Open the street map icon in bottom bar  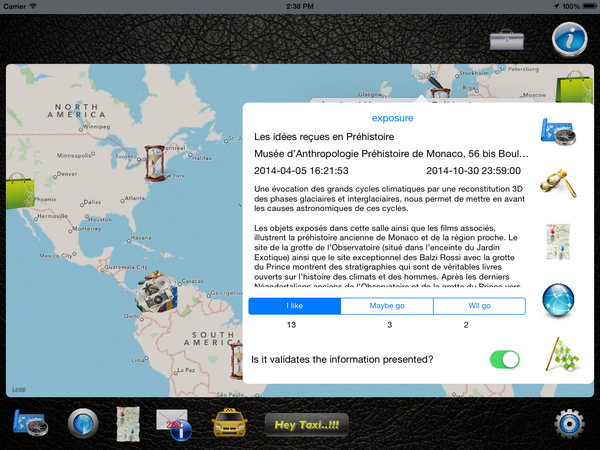[x=128, y=424]
